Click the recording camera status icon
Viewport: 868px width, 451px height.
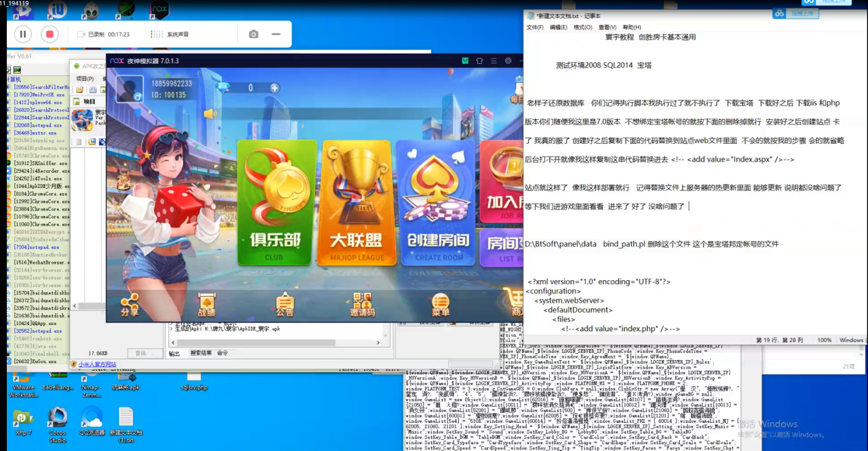(x=81, y=34)
